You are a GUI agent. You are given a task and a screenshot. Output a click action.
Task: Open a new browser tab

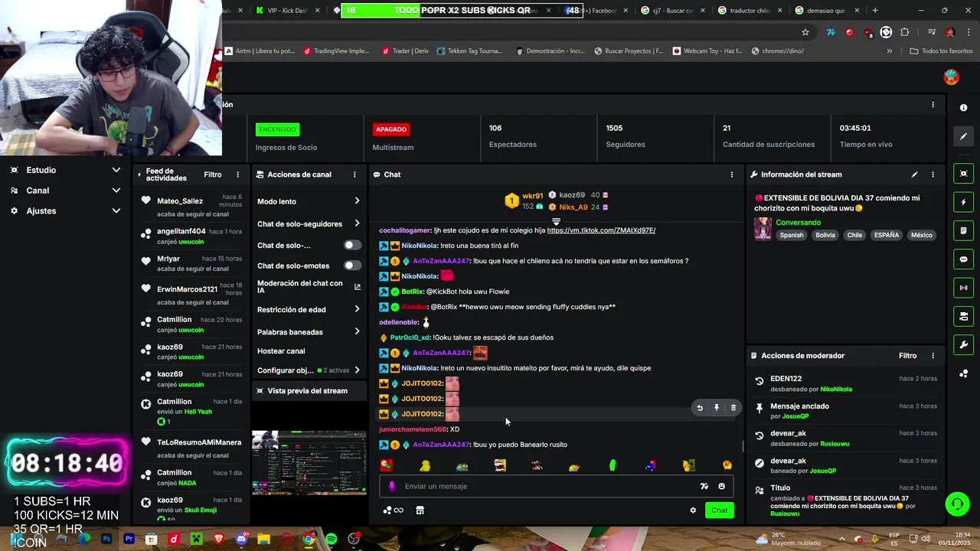coord(875,11)
